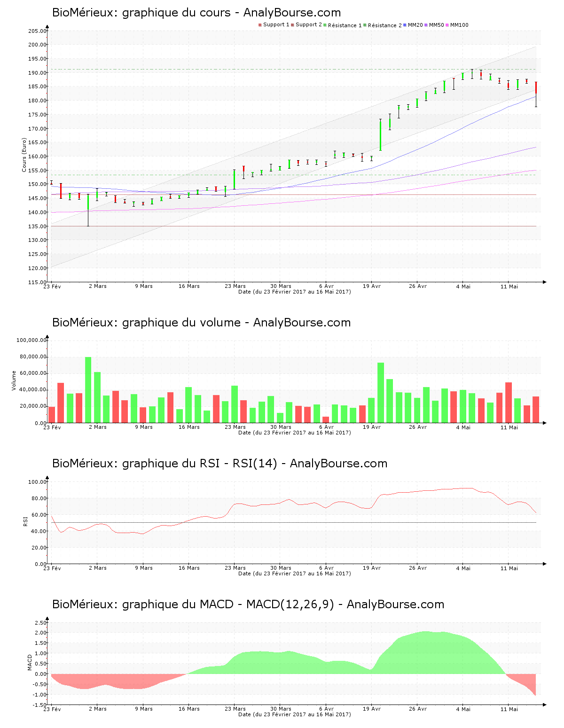Image resolution: width=564 pixels, height=728 pixels.
Task: Click the tall green volume bar after 19 Avr
Action: click(x=381, y=393)
